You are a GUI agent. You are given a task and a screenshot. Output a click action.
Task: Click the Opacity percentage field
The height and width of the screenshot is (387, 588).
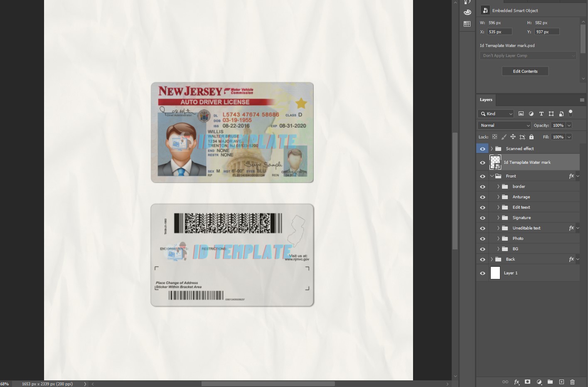pos(558,125)
